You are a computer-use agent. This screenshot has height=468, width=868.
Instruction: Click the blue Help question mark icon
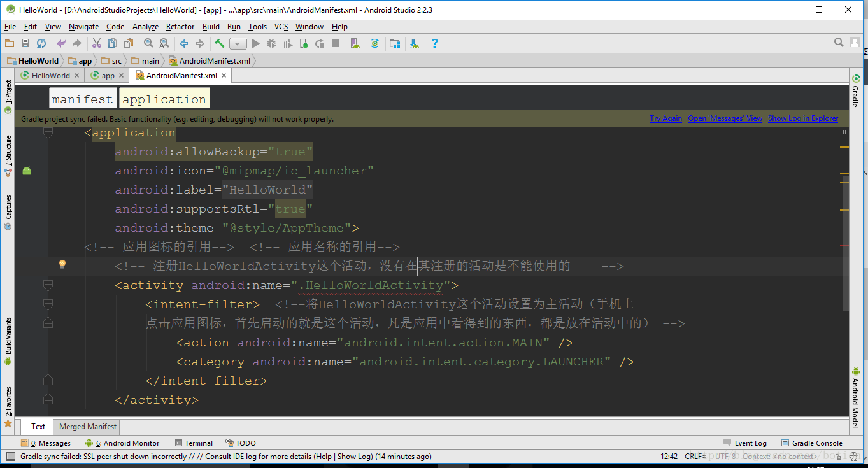click(x=434, y=43)
